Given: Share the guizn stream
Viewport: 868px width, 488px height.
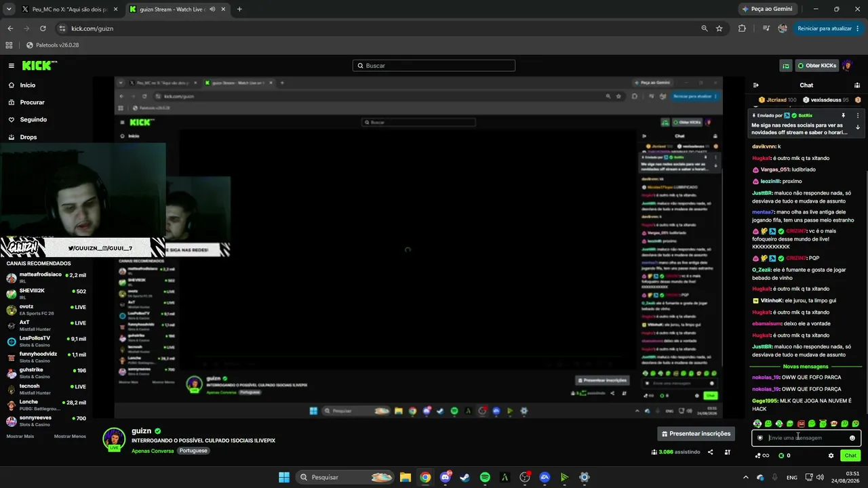Looking at the screenshot, I should (x=711, y=452).
